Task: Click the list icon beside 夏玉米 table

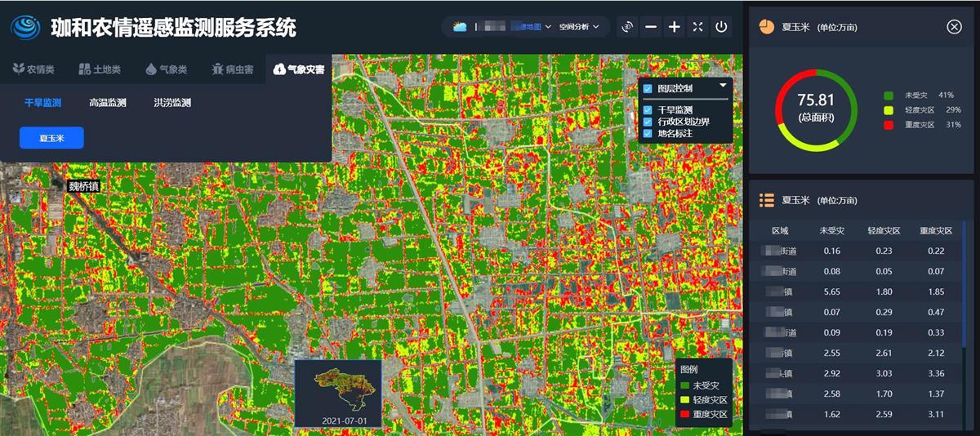Action: [x=766, y=200]
